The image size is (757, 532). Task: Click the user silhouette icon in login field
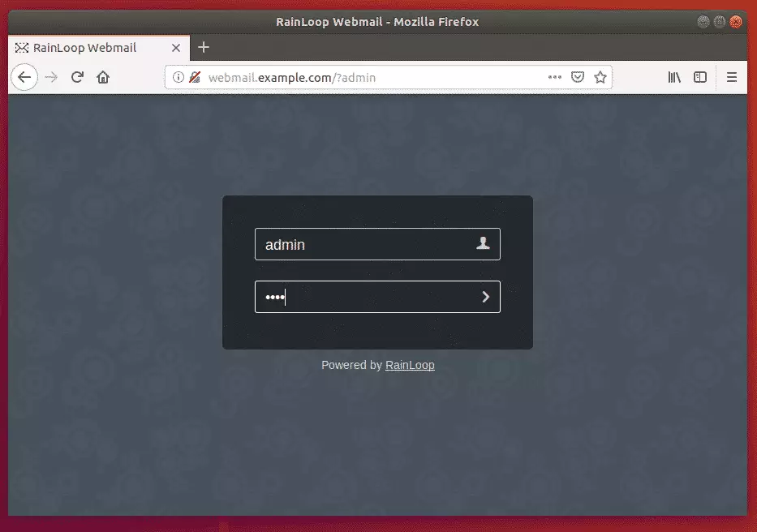483,243
